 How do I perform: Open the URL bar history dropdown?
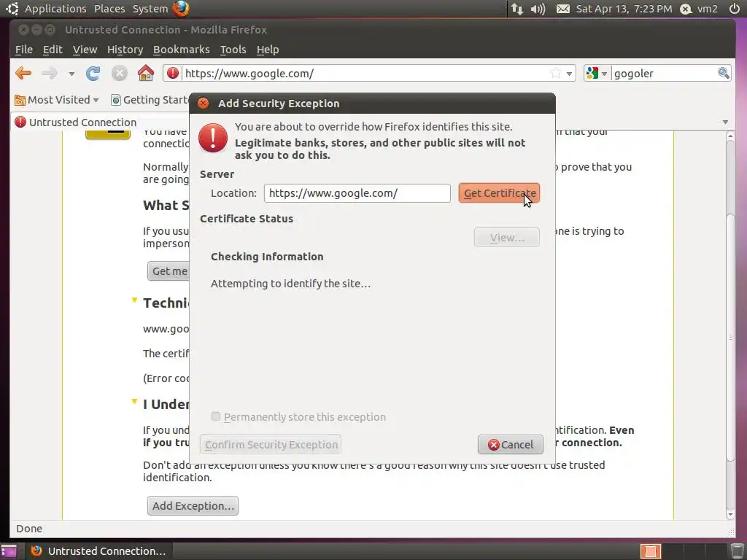pos(569,74)
